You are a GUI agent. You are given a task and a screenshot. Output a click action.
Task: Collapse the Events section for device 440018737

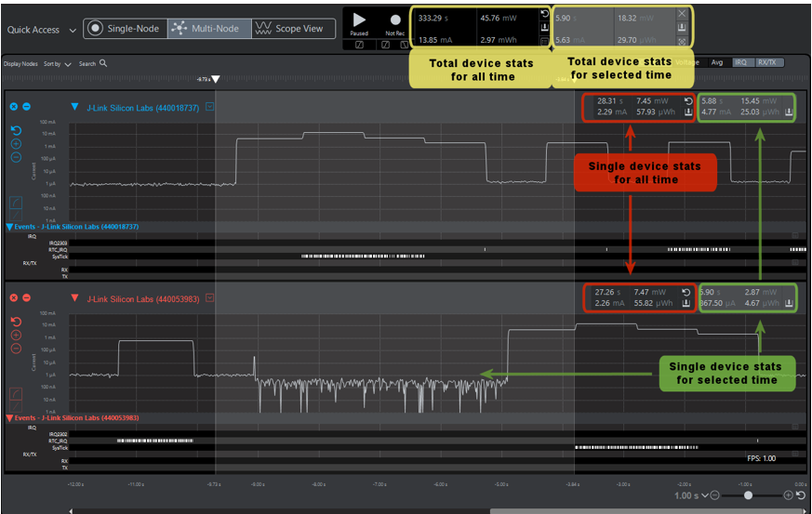(10, 227)
